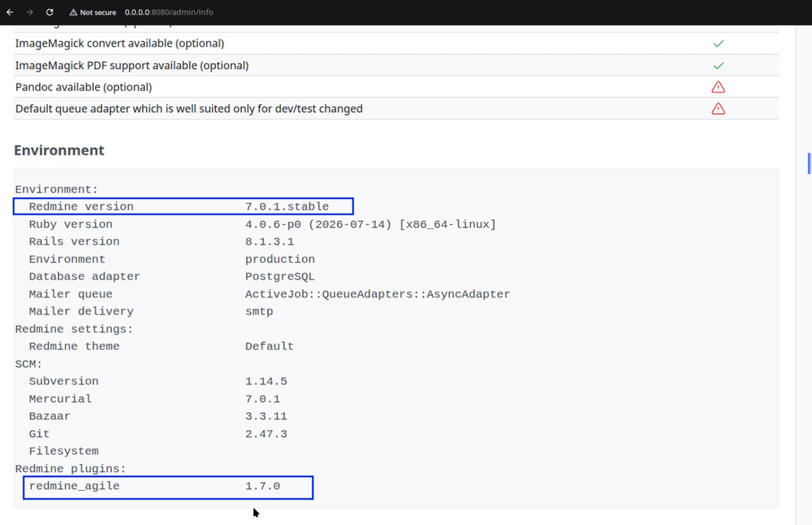
Task: Click the ImageMagick convert green checkmark
Action: (x=719, y=44)
